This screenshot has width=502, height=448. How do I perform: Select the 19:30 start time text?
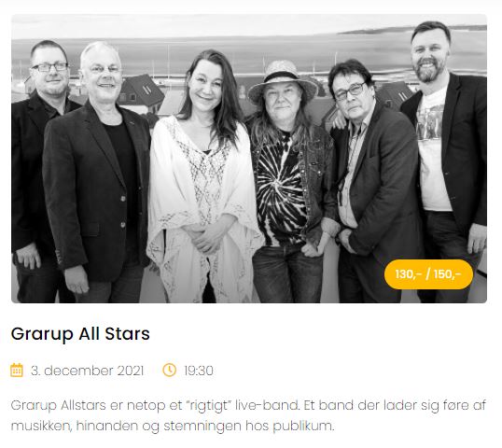pos(199,371)
